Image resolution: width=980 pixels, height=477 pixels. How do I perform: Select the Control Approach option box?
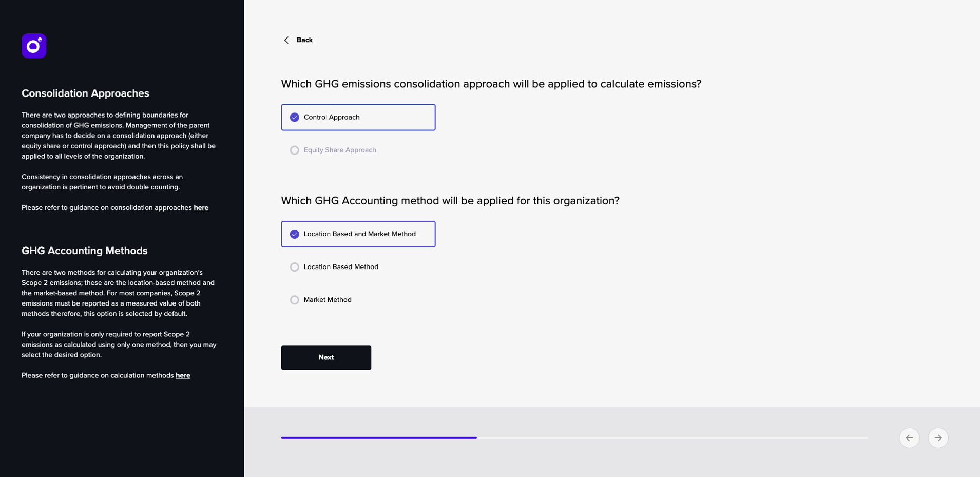pos(358,118)
